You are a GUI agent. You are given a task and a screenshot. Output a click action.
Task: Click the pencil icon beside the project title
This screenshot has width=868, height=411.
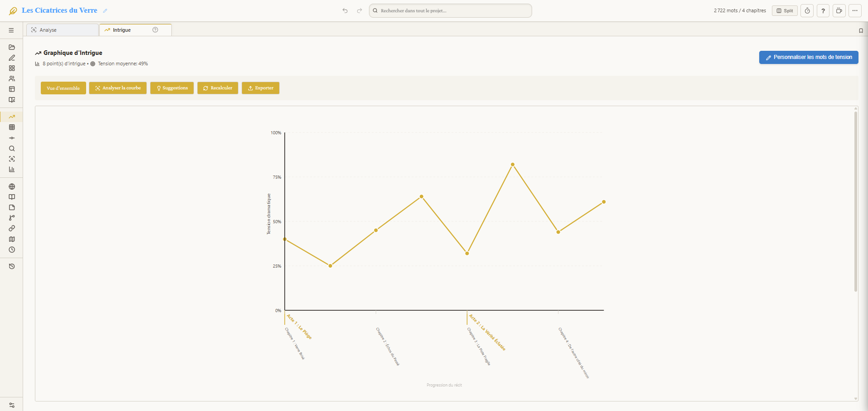coord(105,11)
